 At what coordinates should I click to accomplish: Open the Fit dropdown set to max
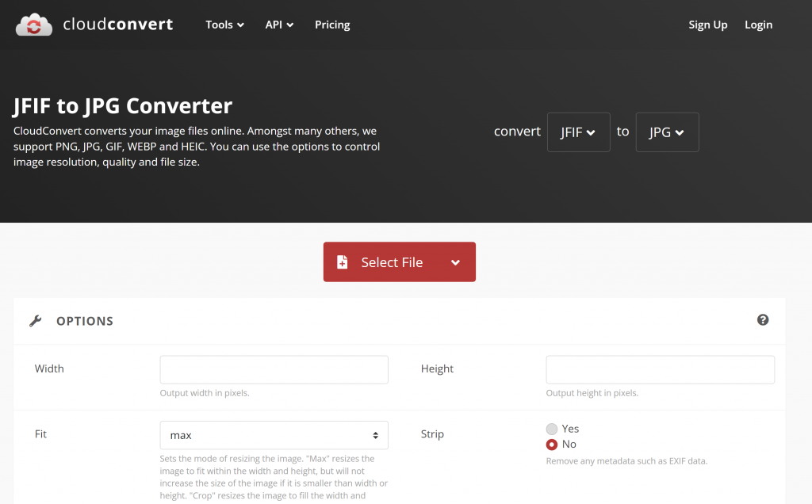[x=274, y=435]
